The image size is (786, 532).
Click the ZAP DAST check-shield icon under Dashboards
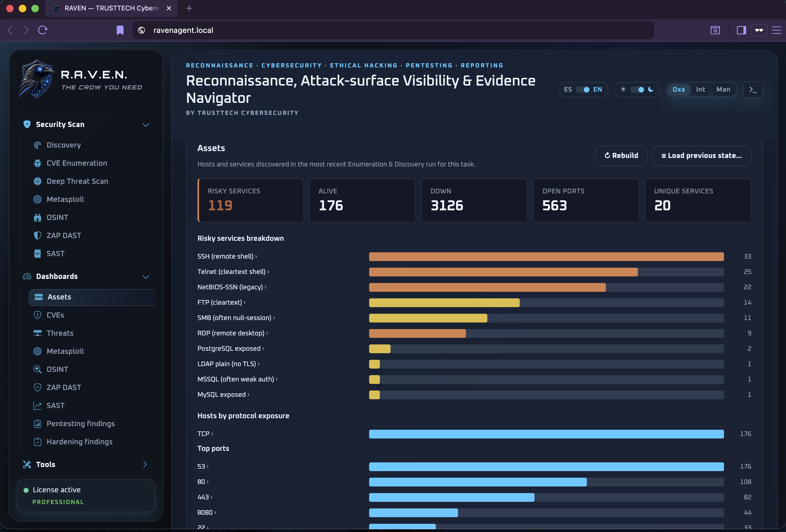pos(38,387)
